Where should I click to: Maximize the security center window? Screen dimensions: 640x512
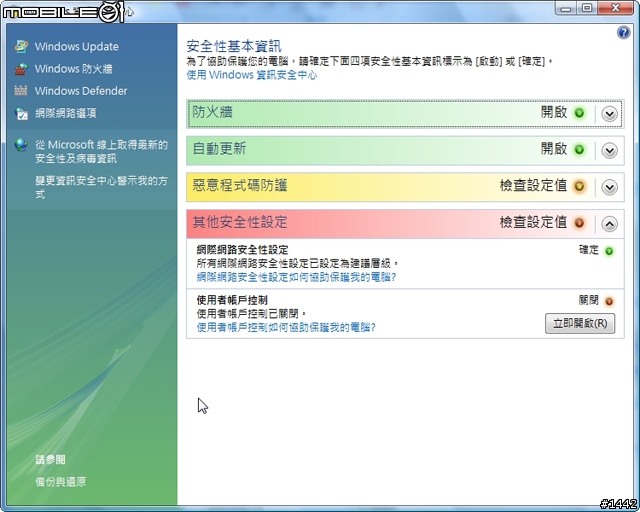[587, 7]
